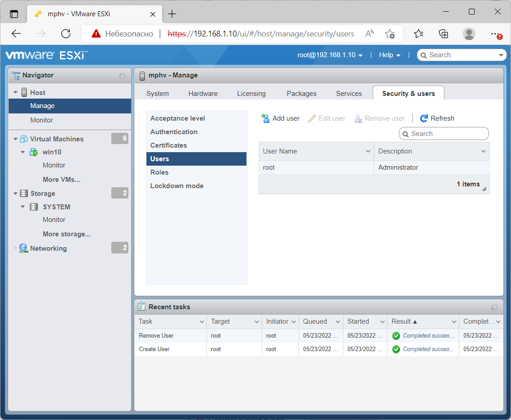Open the tab actions menu icon
511x420 pixels.
coord(14,14)
